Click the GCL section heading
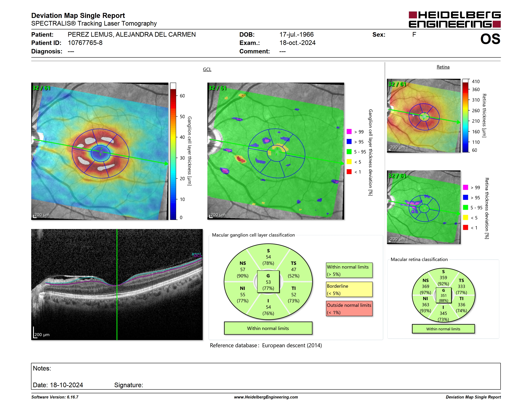 tap(207, 69)
